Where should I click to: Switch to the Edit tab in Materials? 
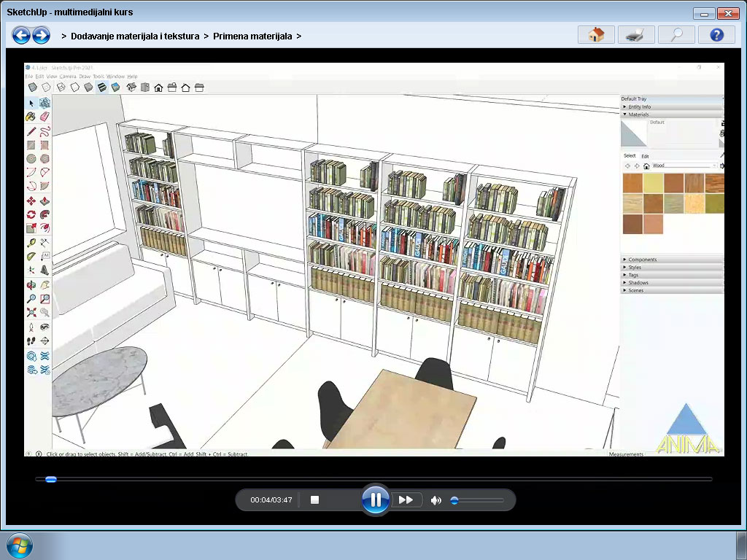point(644,157)
